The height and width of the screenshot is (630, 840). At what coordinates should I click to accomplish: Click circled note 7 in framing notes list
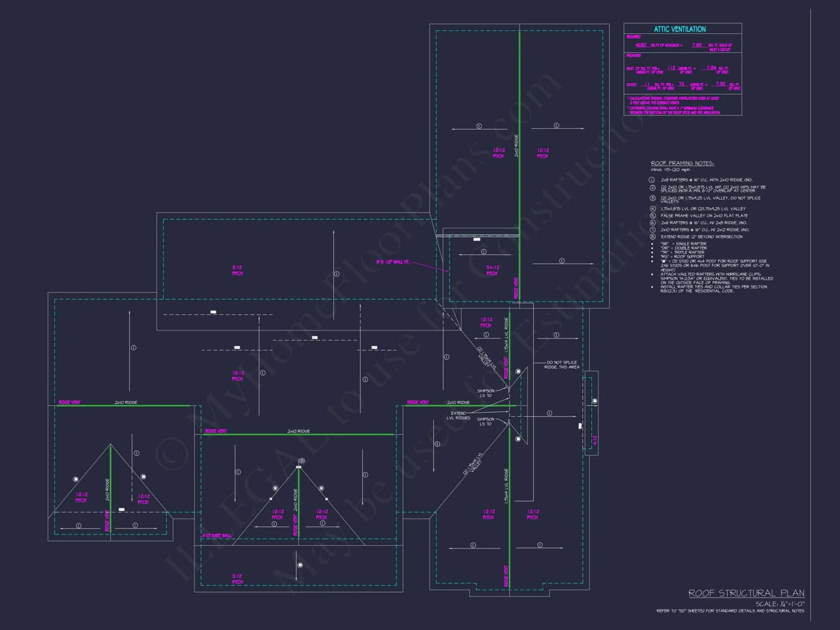pyautogui.click(x=653, y=230)
